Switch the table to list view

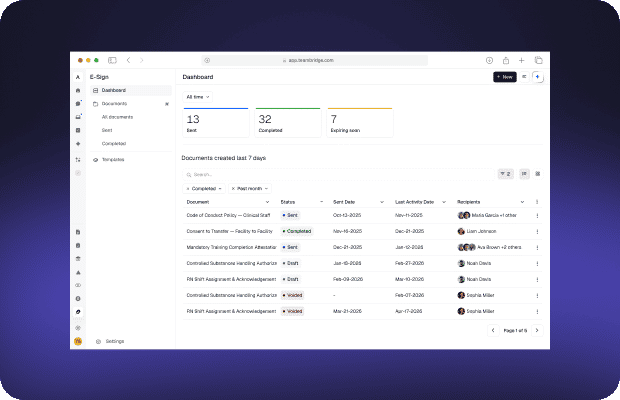[x=524, y=174]
